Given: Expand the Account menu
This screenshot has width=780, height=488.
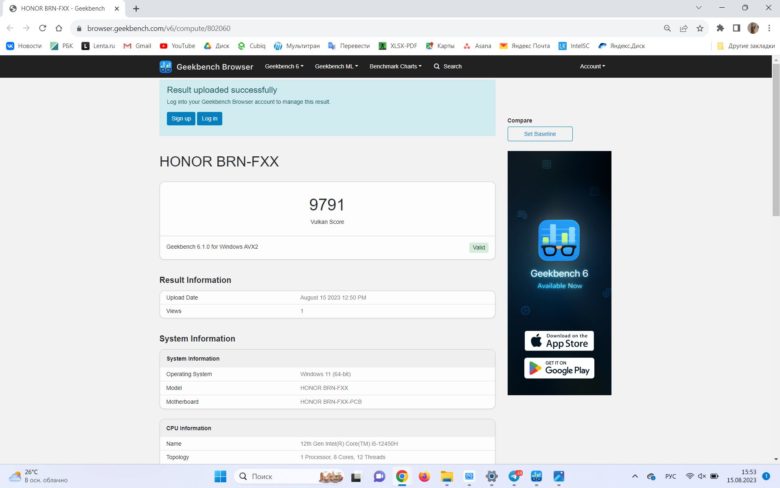Looking at the screenshot, I should pyautogui.click(x=592, y=66).
